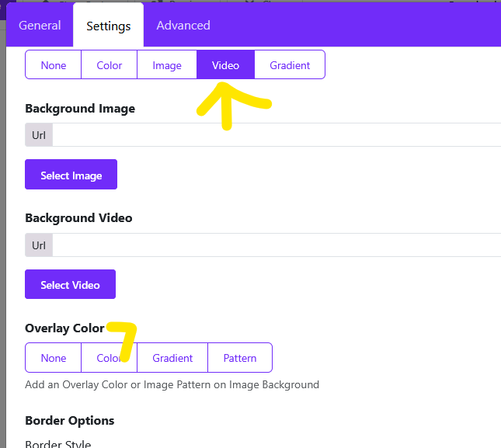Set background type to None
501x448 pixels.
pyautogui.click(x=54, y=65)
